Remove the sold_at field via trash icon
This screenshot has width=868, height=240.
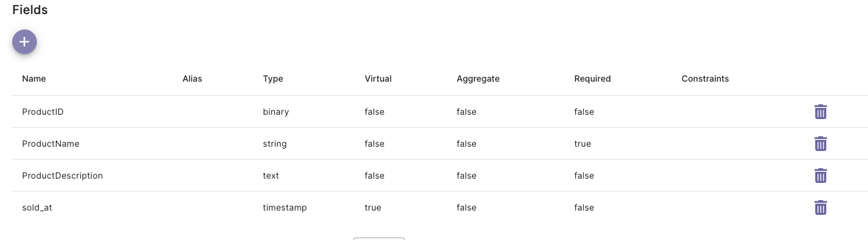coord(820,207)
